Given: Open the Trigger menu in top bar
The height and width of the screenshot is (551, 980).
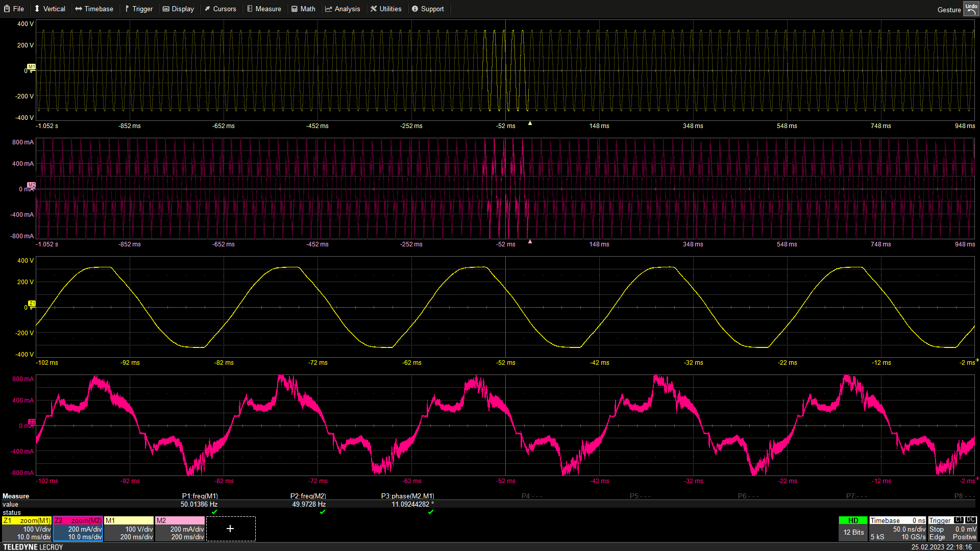Looking at the screenshot, I should pyautogui.click(x=139, y=9).
